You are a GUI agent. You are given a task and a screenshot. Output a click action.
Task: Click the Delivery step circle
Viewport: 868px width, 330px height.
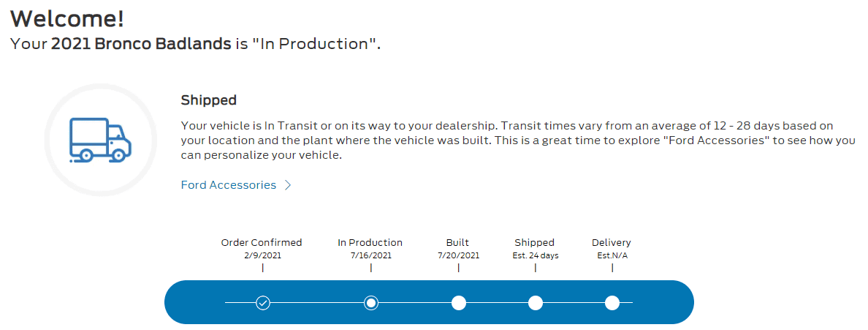coord(612,303)
